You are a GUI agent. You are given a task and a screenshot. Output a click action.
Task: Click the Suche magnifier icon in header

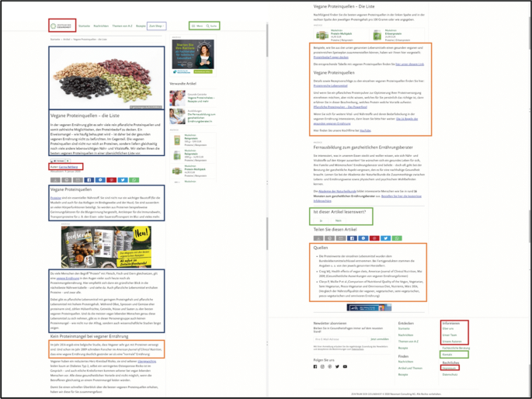207,26
